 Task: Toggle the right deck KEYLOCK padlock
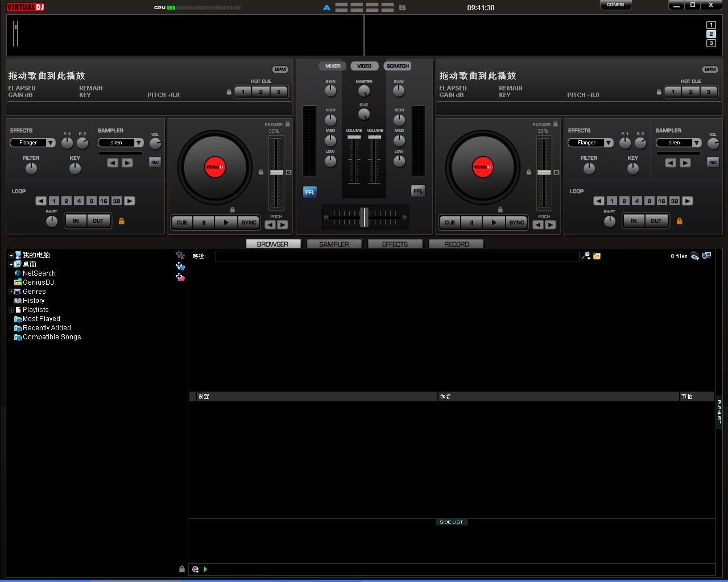(556, 124)
